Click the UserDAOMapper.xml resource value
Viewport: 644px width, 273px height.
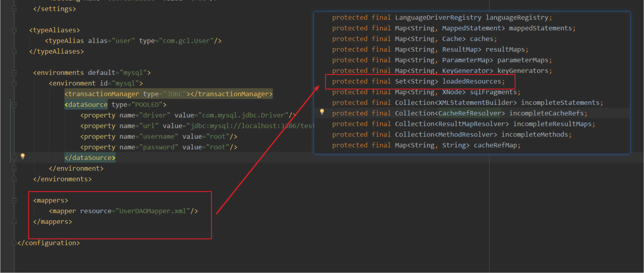[153, 211]
